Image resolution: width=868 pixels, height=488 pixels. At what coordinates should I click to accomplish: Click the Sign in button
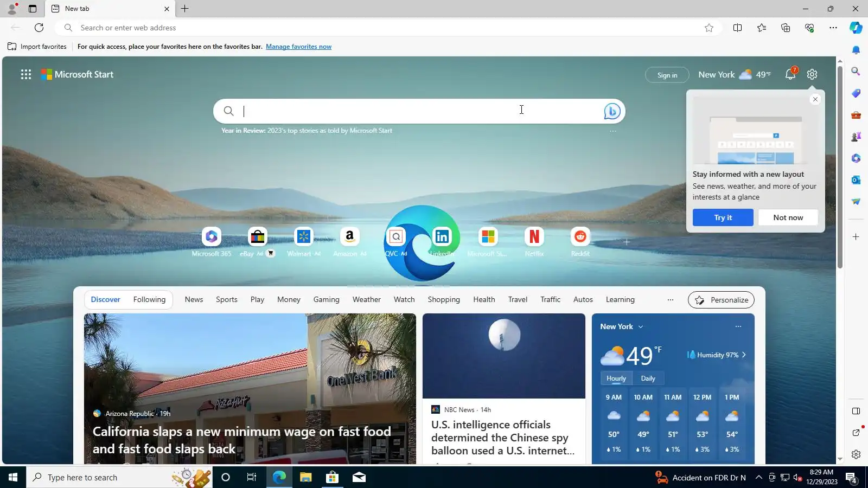[x=667, y=75]
